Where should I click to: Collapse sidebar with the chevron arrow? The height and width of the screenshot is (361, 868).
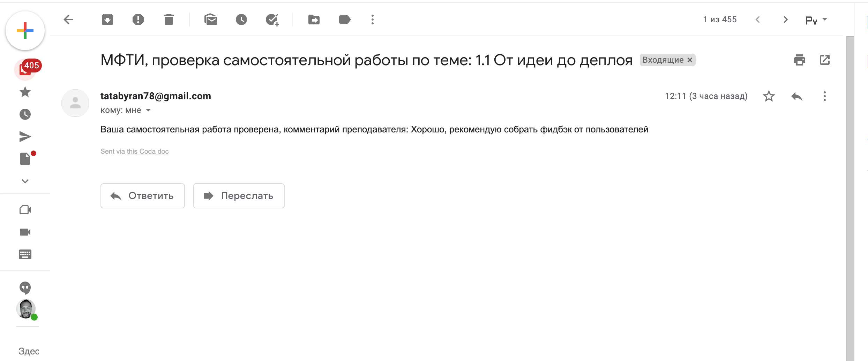coord(25,181)
